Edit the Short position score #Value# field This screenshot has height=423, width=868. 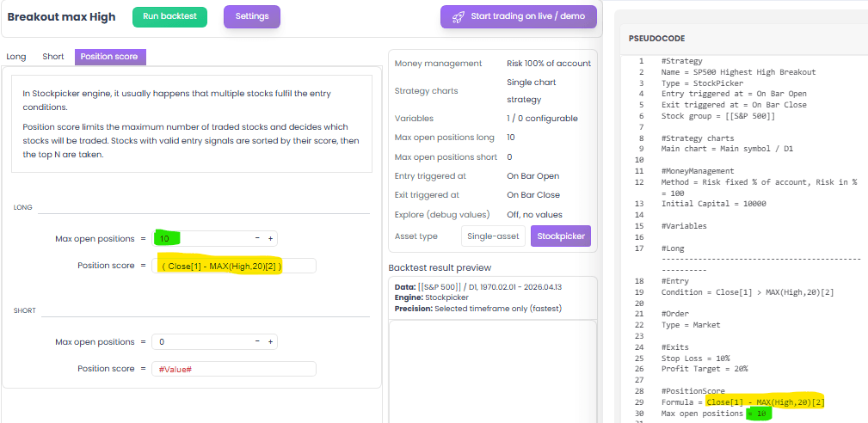234,369
